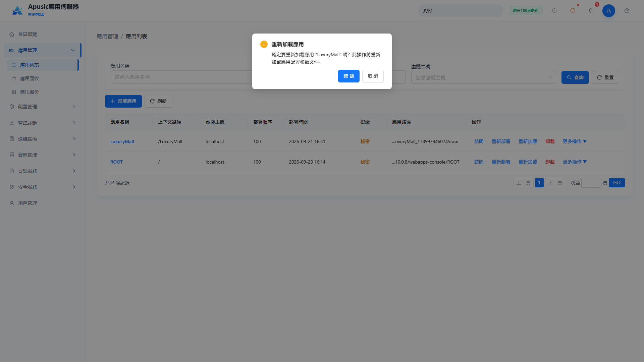Confirm reload with 確認 button
Screen dimensions: 644x362
click(349, 76)
